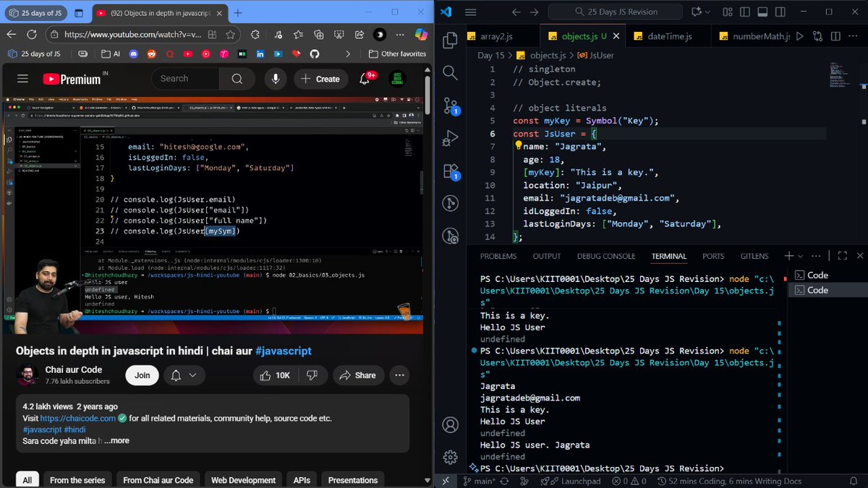Click the VS Code command center search box

pos(615,12)
